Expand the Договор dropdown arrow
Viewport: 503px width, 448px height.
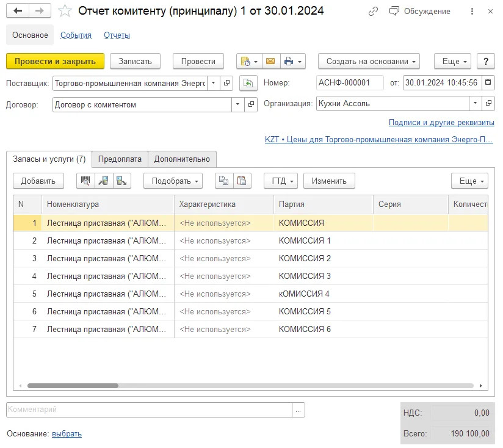tap(237, 104)
